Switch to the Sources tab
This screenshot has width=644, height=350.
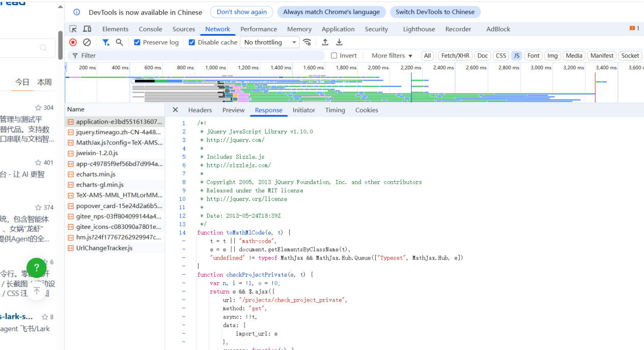pyautogui.click(x=184, y=29)
